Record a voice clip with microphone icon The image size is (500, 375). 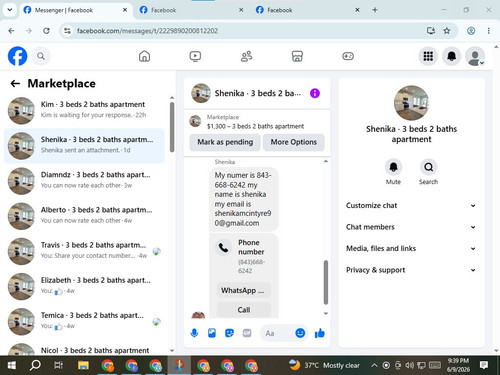pyautogui.click(x=194, y=333)
